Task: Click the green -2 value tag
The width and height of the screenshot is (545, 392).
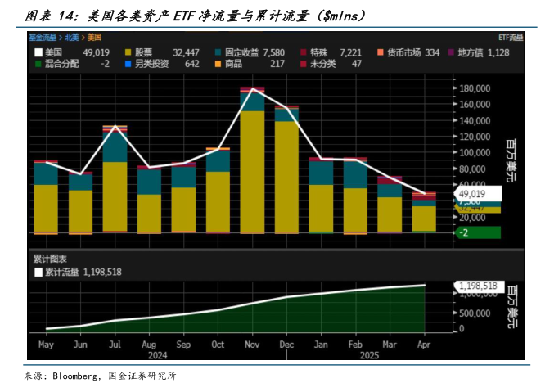Action: point(475,232)
